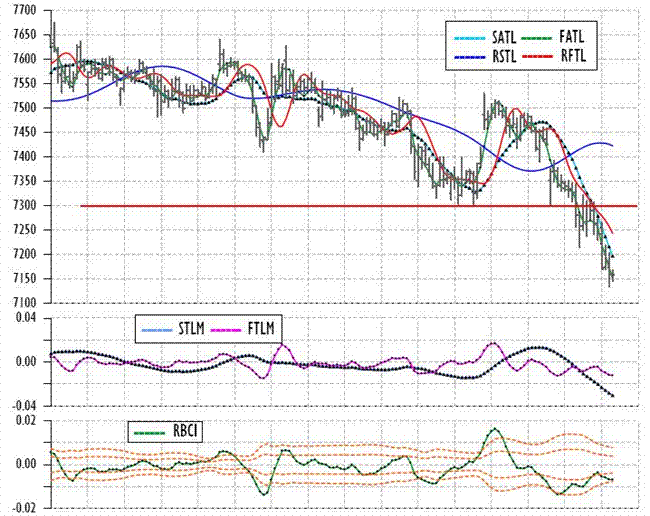
Task: Click the magenta FTLM legend line swatch
Action: (x=226, y=330)
